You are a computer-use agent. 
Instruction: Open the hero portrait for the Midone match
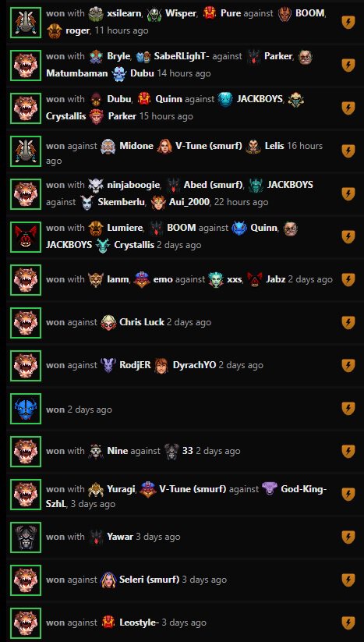click(26, 151)
